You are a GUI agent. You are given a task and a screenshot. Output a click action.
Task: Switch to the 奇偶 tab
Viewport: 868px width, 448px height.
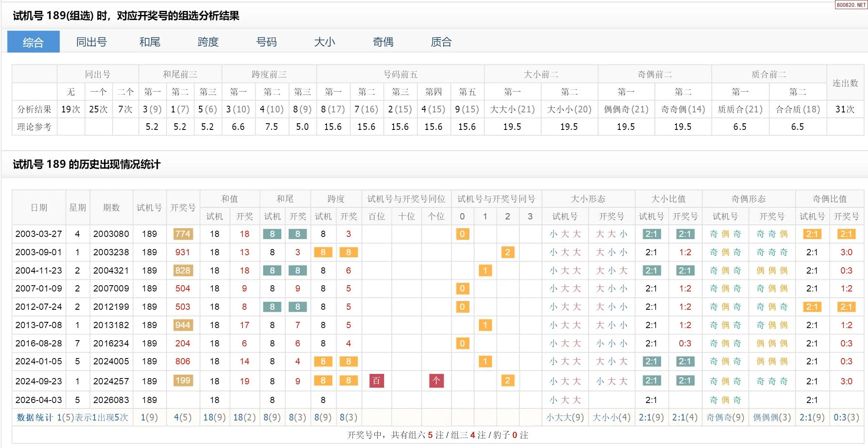tap(383, 42)
